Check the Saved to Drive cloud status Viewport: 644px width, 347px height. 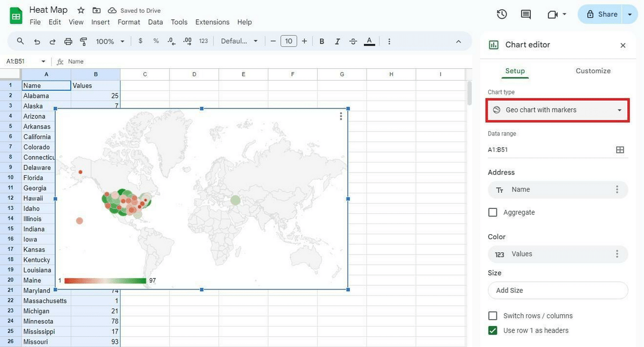click(134, 10)
